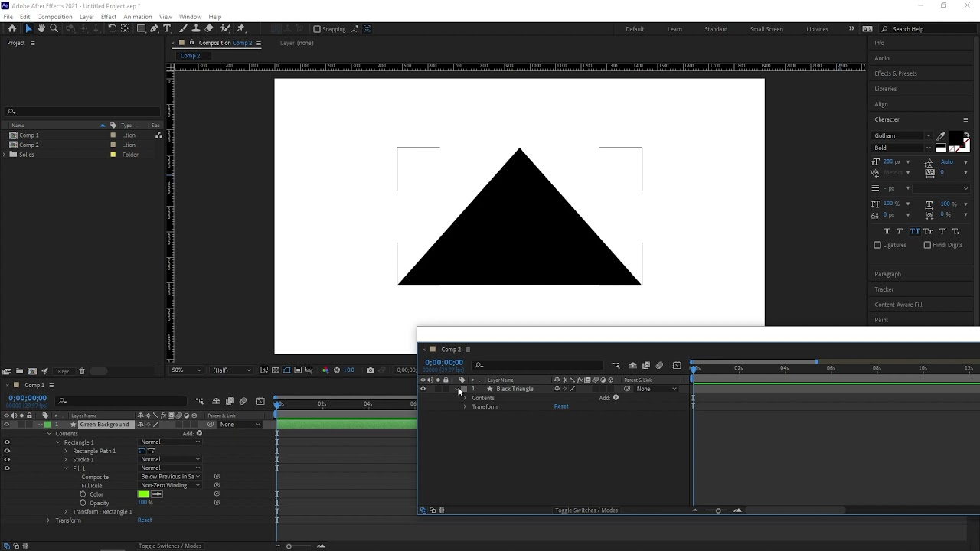The width and height of the screenshot is (980, 551).
Task: Hide Fill 1 visibility eye
Action: pyautogui.click(x=7, y=468)
